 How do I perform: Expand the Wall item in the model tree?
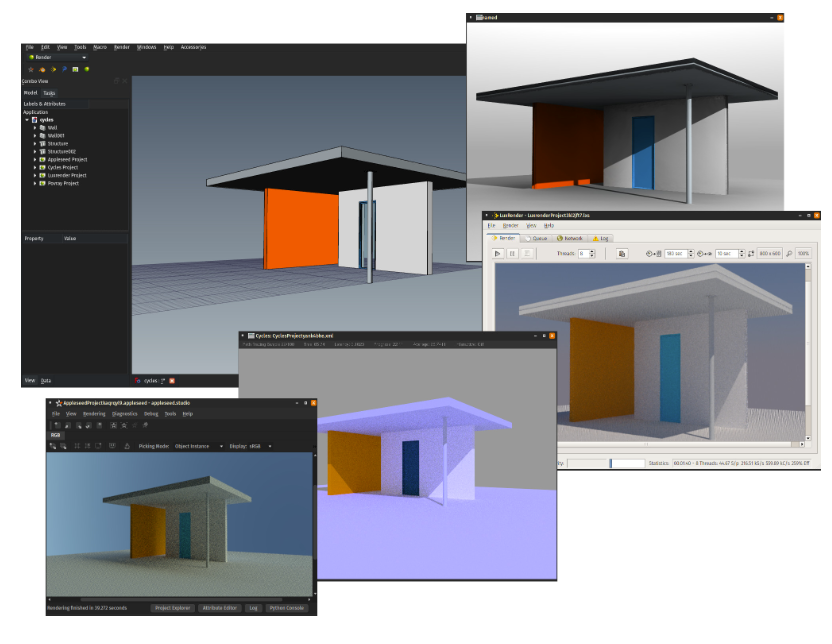(34, 128)
